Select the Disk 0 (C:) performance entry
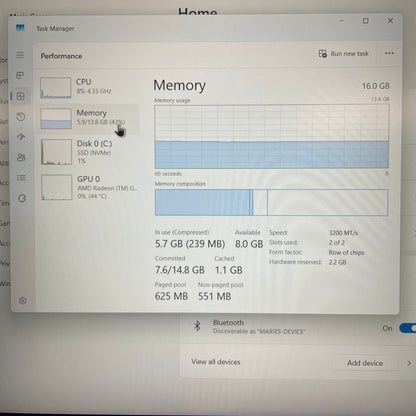The height and width of the screenshot is (416, 416). click(x=89, y=152)
